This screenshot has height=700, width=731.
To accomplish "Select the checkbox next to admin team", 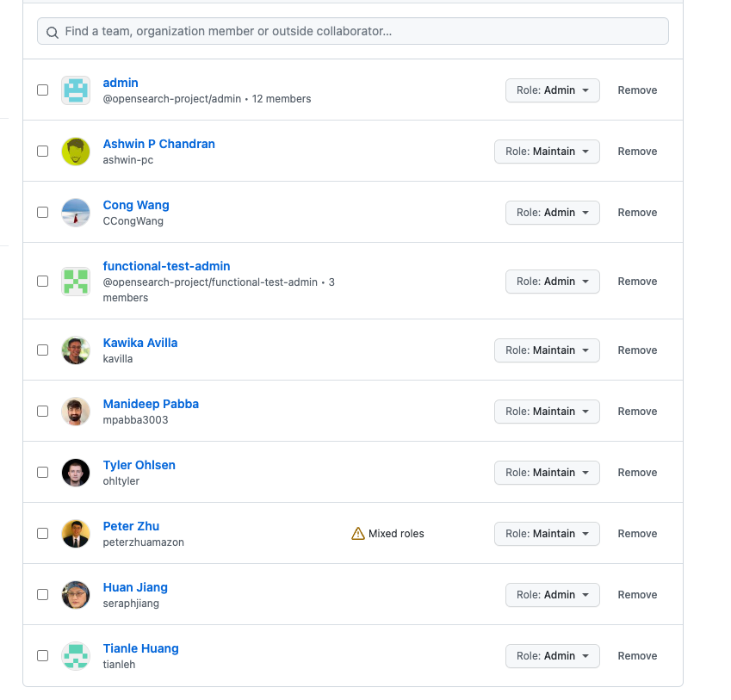I will pos(42,90).
